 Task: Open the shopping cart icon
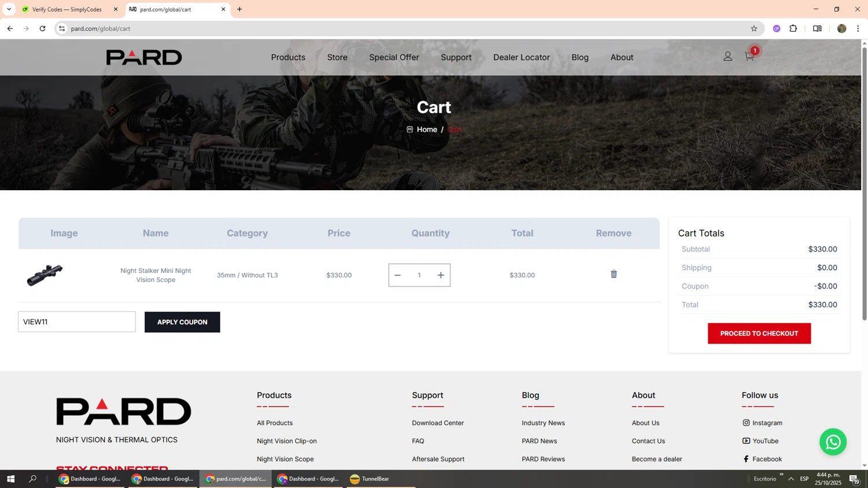pos(749,56)
